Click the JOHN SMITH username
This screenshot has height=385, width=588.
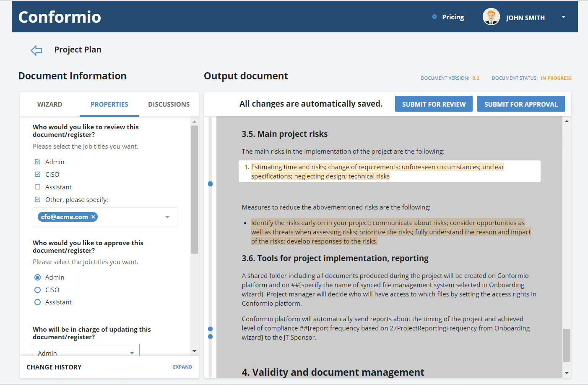point(525,18)
